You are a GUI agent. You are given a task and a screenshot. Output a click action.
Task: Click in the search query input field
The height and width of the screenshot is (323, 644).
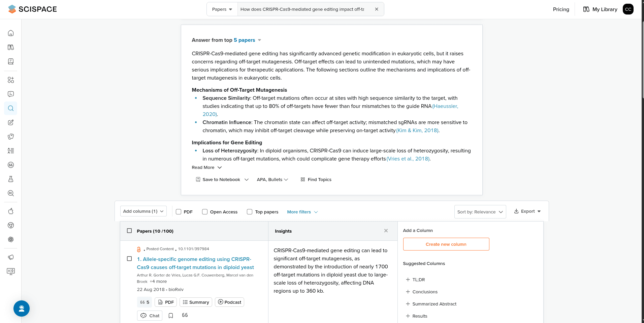(x=302, y=9)
